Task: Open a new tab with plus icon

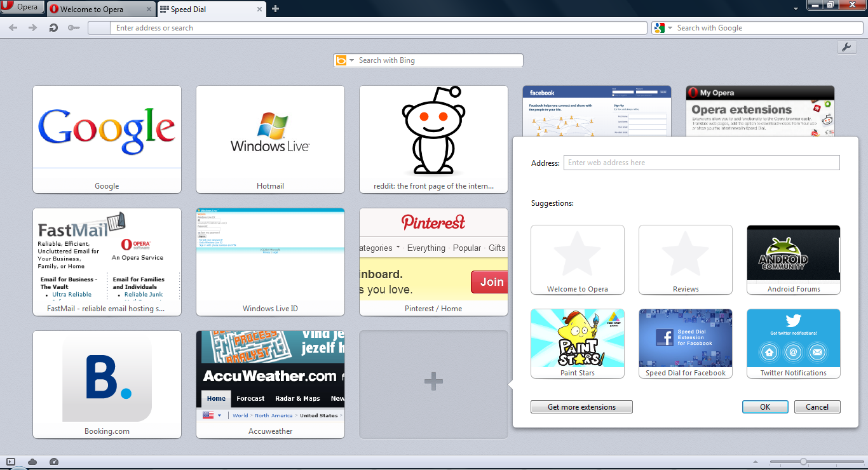Action: point(275,9)
